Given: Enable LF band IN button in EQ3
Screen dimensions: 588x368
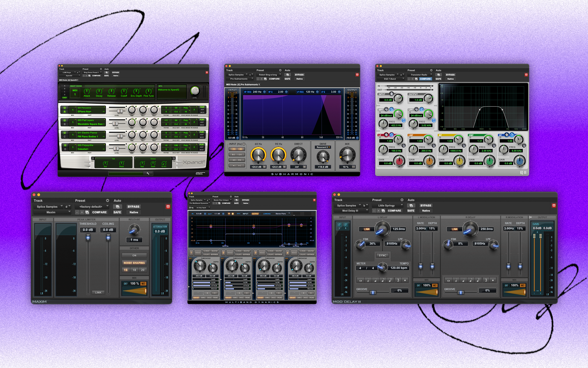Looking at the screenshot, I should (404, 146).
